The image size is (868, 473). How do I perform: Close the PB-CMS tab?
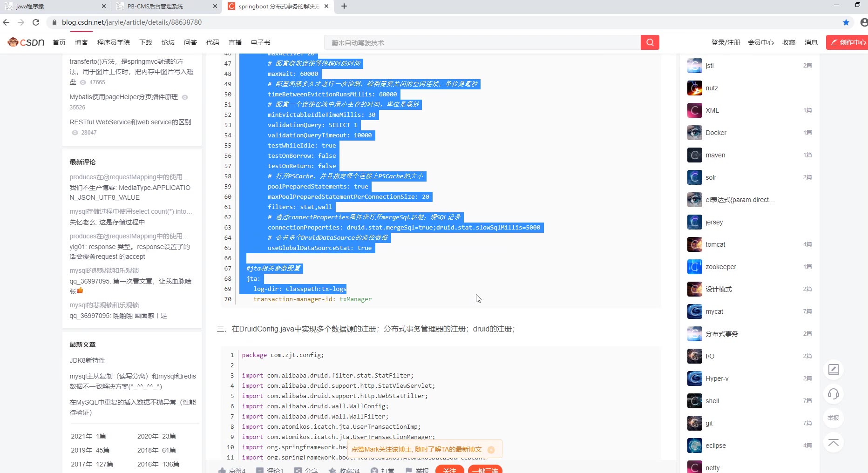tap(215, 6)
